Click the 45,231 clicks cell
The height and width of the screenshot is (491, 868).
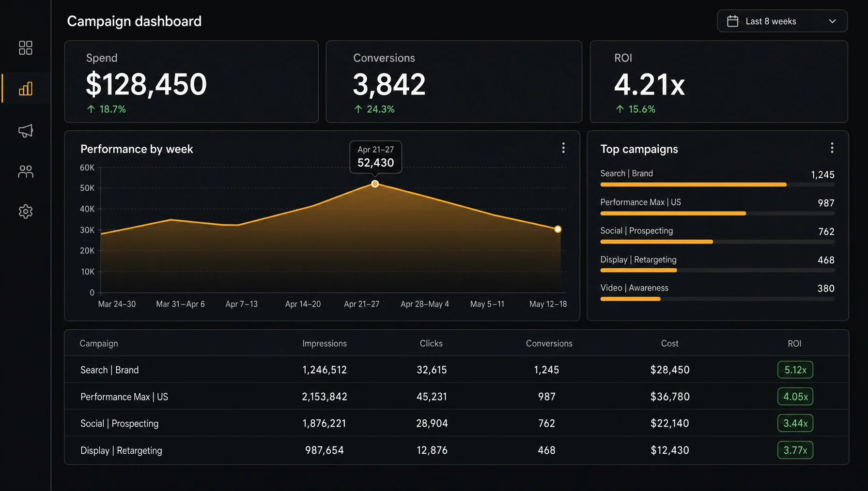432,397
